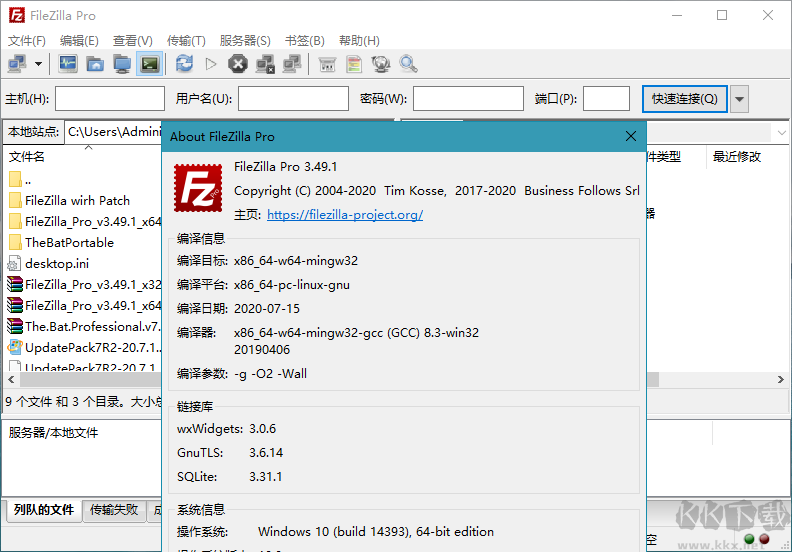Image resolution: width=792 pixels, height=552 pixels.
Task: Refresh file and folder lists
Action: [184, 64]
